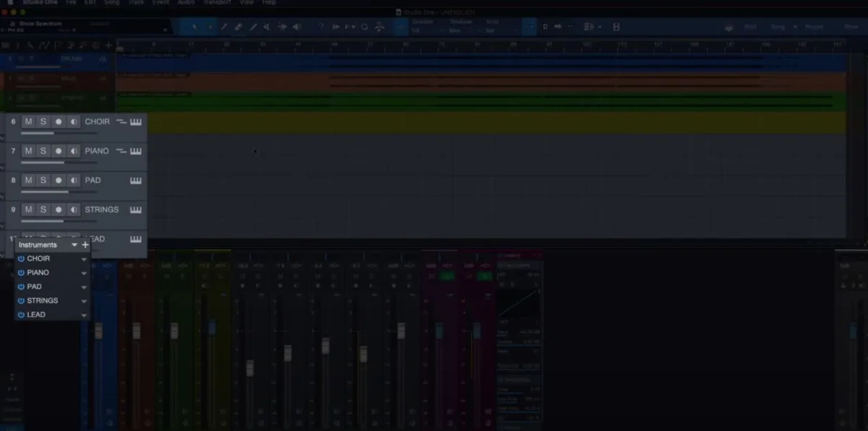Open the STRINGS instrument editor keyboard icon
Viewport: 868px width, 431px height.
tap(135, 210)
